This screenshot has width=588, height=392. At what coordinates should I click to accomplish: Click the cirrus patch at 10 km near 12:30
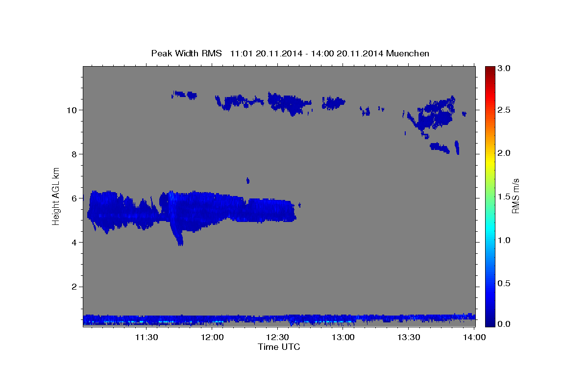tap(289, 103)
